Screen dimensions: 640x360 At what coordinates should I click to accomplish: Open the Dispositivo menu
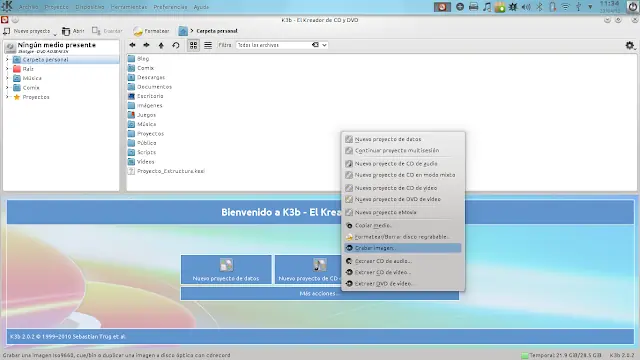90,7
